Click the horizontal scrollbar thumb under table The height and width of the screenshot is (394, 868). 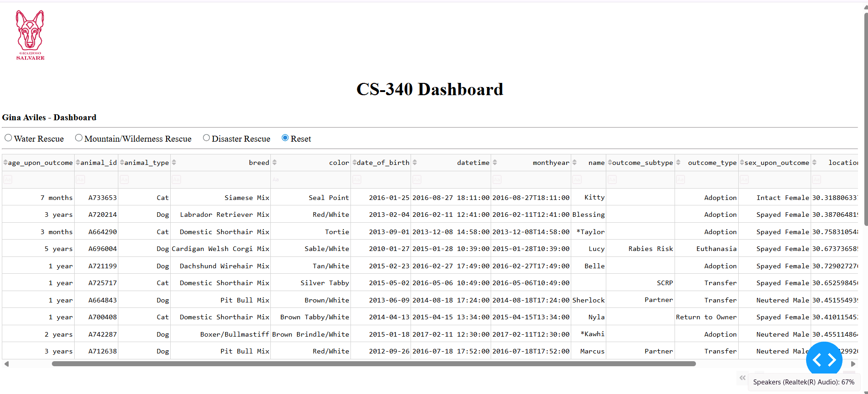click(x=374, y=364)
